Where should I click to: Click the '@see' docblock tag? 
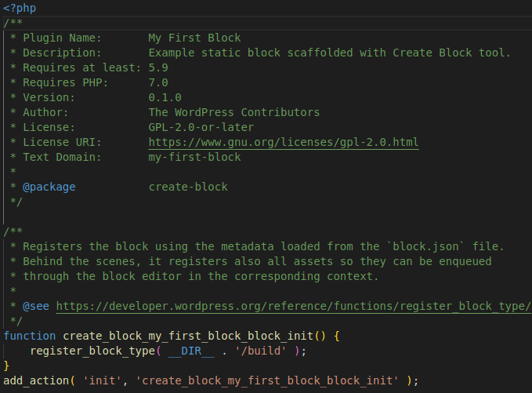(35, 307)
